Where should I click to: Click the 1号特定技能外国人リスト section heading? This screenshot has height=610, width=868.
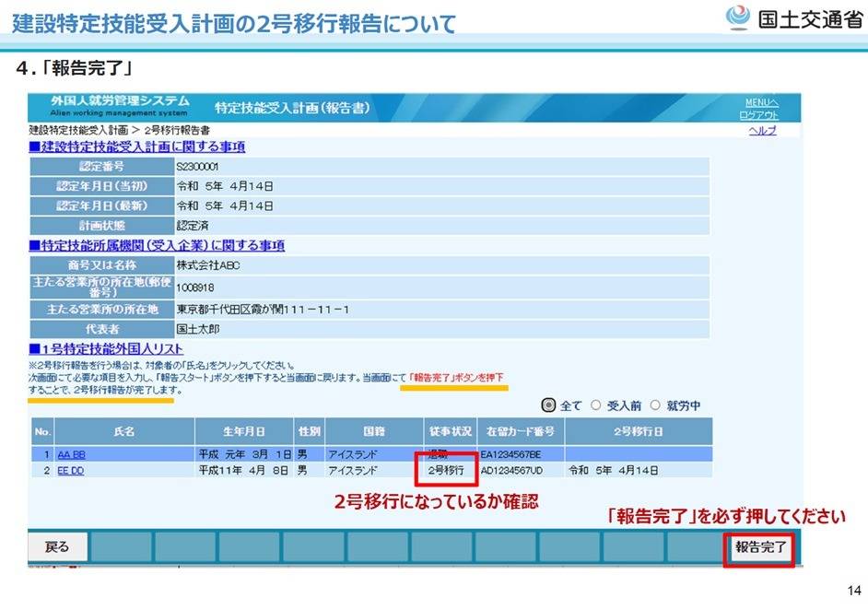(106, 349)
